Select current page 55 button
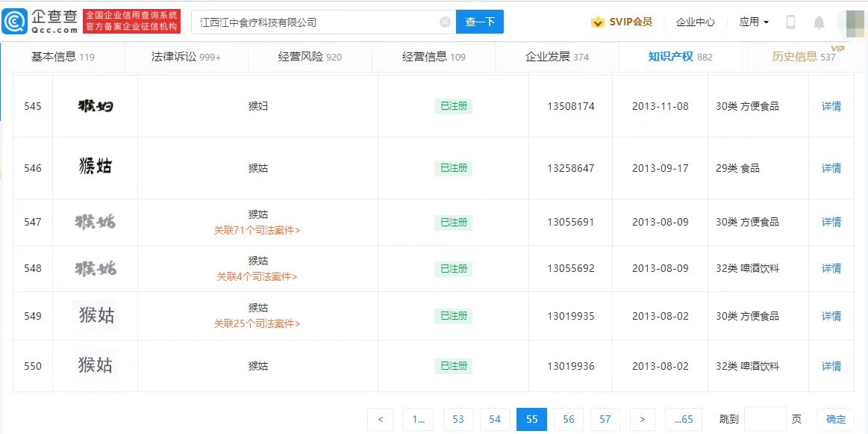This screenshot has width=868, height=434. point(531,419)
